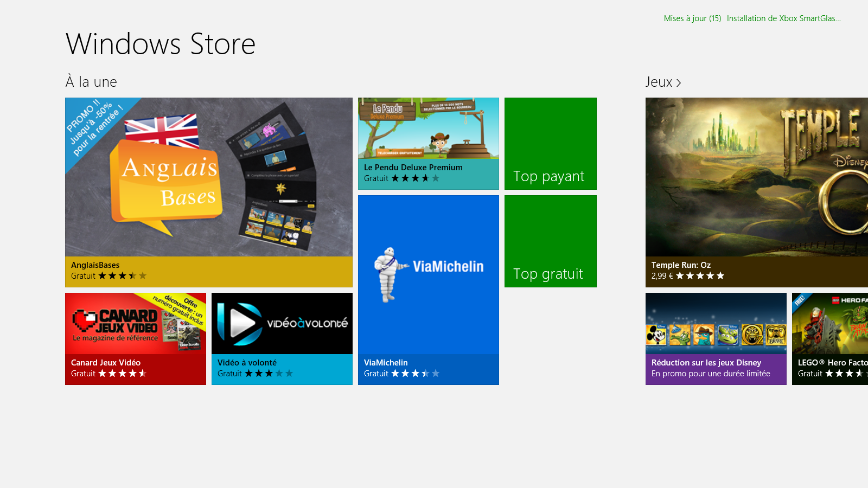Image resolution: width=868 pixels, height=488 pixels.
Task: Expand the Jeux category header
Action: point(663,82)
